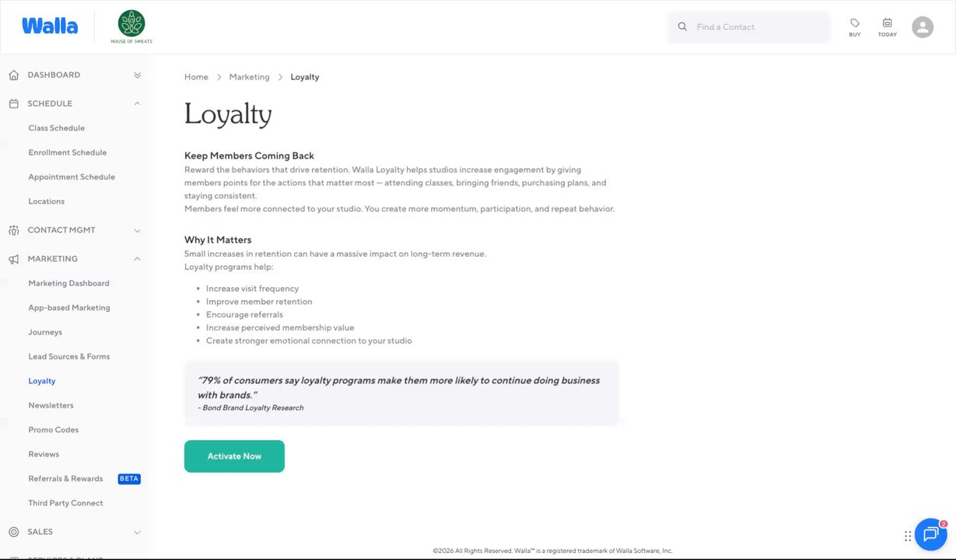Click the grip dots beside chat button
The height and width of the screenshot is (560, 956).
pos(908,536)
